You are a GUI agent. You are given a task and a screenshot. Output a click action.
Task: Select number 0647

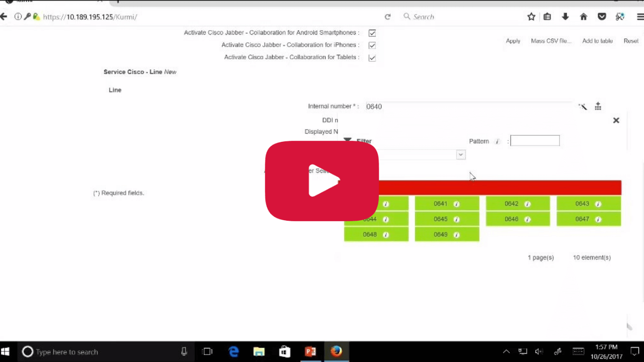pyautogui.click(x=589, y=219)
